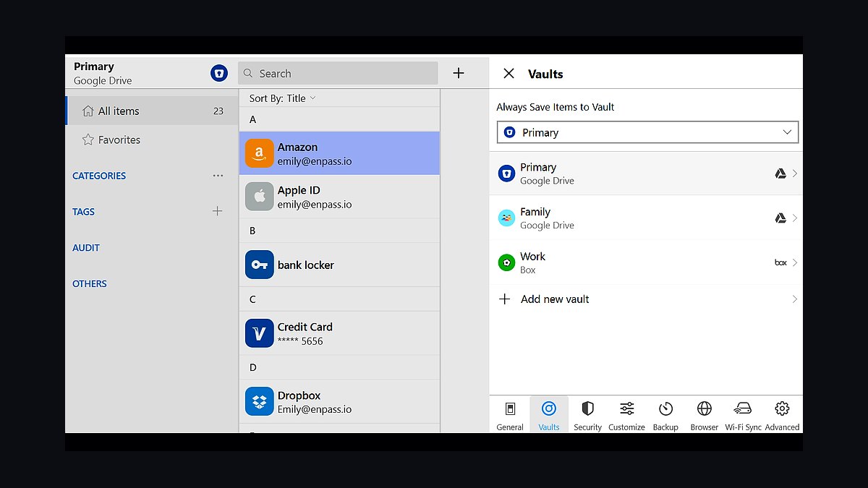Expand the Primary vault row chevron
The height and width of the screenshot is (488, 868).
795,174
